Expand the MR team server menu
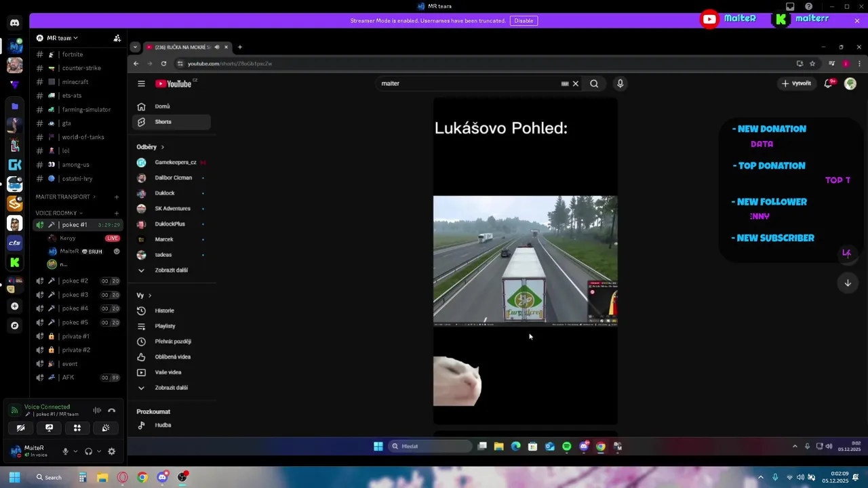The height and width of the screenshot is (488, 868). tap(61, 38)
